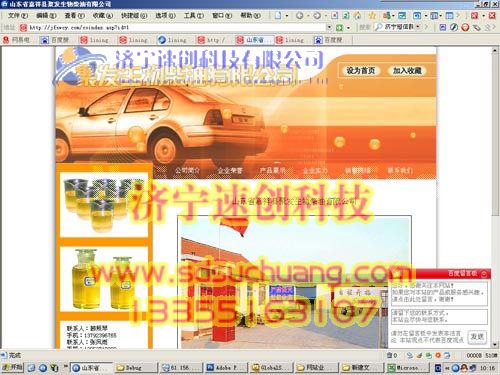Click the oil barrels product thumbnail
500x375 pixels.
[104, 204]
